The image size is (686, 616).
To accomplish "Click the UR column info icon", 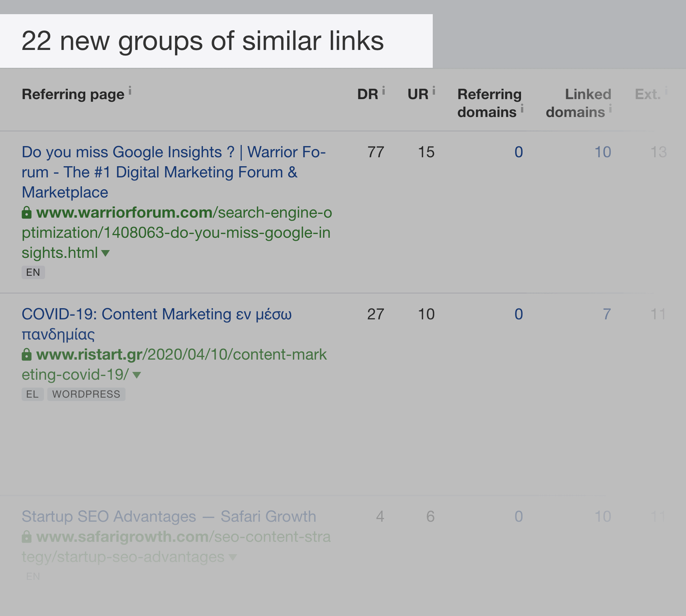I will point(434,90).
